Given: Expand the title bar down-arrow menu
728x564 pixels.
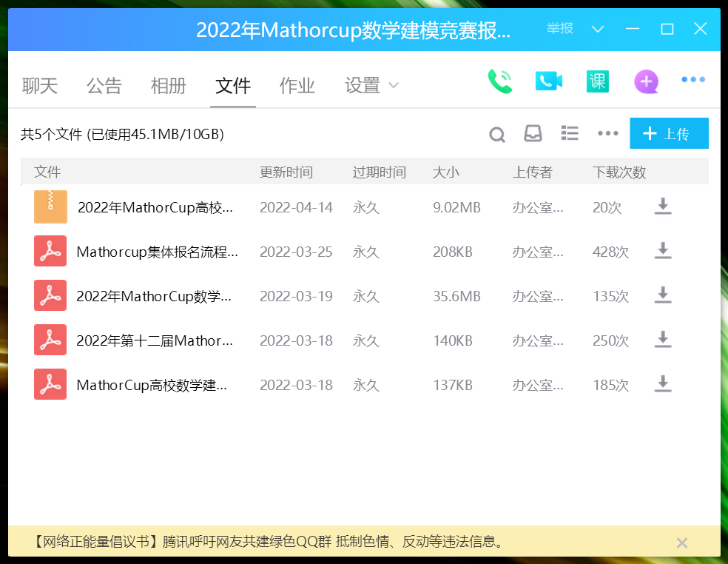Looking at the screenshot, I should tap(598, 30).
